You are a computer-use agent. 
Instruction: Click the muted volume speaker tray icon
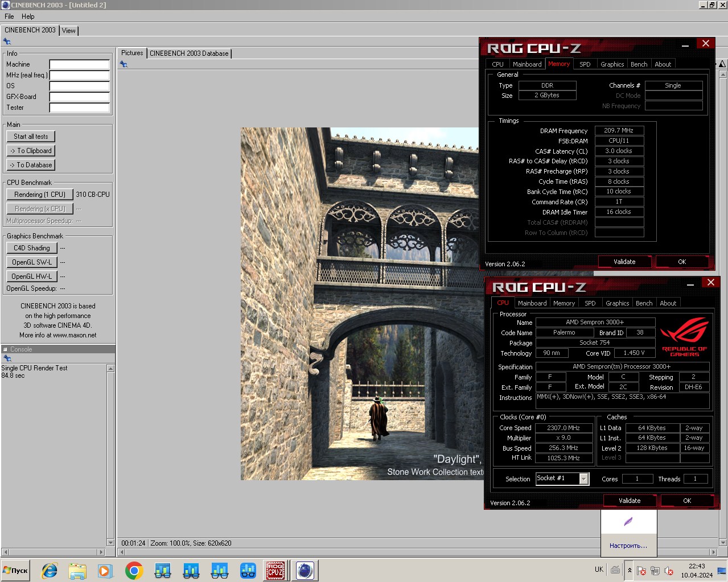[669, 570]
